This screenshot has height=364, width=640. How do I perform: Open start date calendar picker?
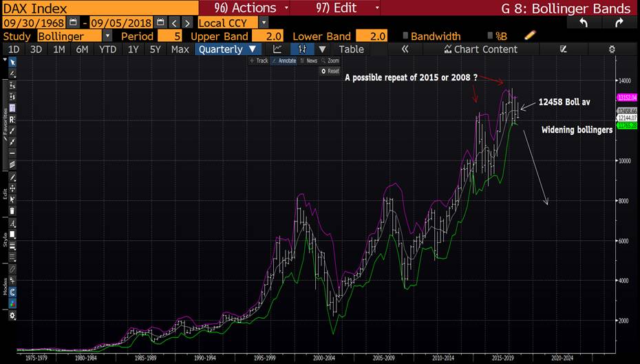coord(73,23)
